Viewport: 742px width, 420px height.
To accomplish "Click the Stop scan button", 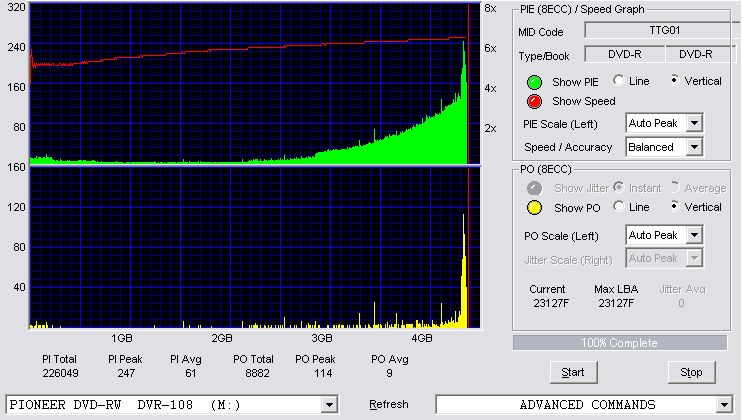I will [691, 373].
